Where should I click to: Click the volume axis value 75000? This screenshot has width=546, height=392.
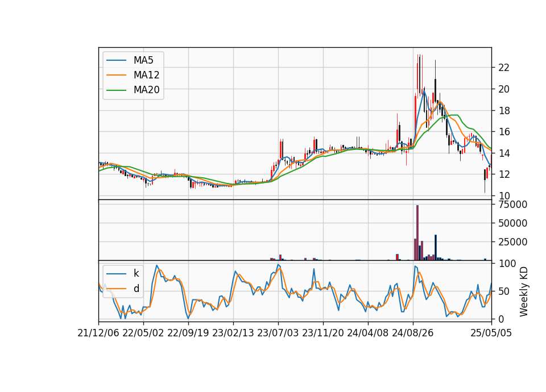tap(512, 205)
